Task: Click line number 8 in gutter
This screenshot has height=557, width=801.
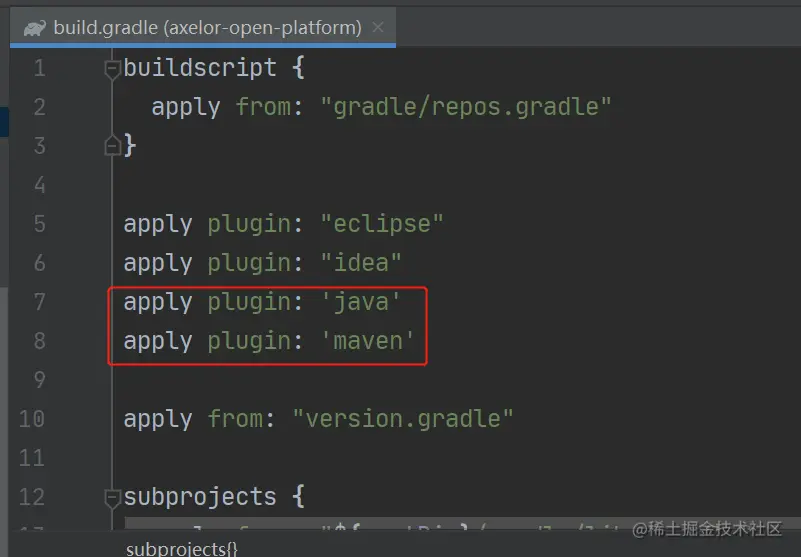Action: (39, 341)
